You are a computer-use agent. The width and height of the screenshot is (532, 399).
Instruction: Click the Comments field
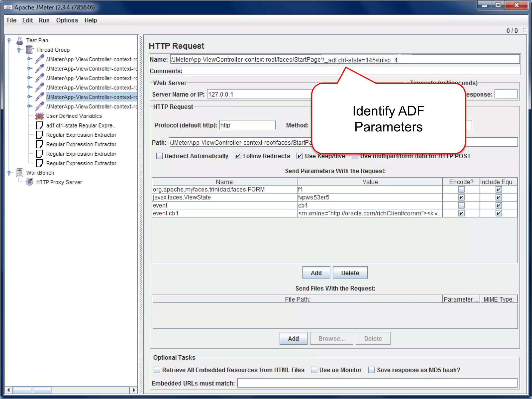coord(351,71)
